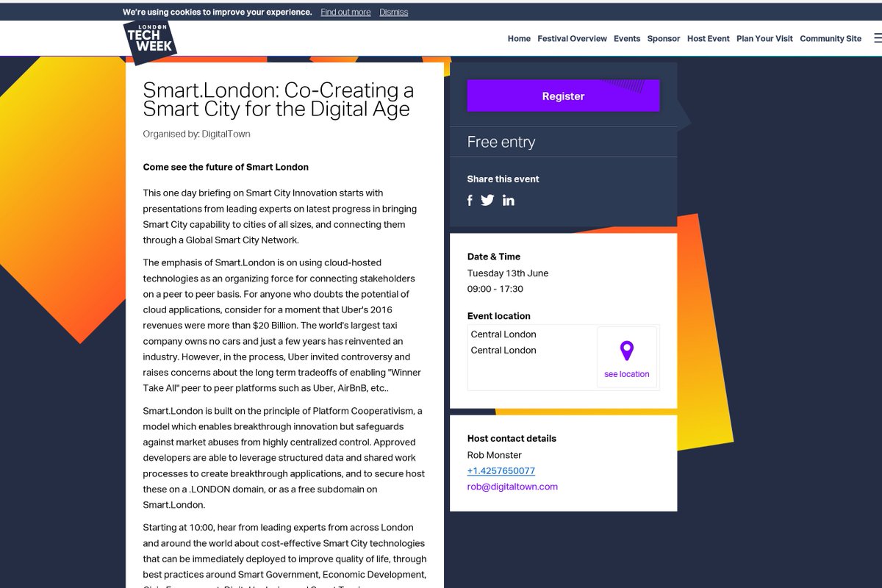Click host name Rob Monster
The image size is (882, 588).
495,455
